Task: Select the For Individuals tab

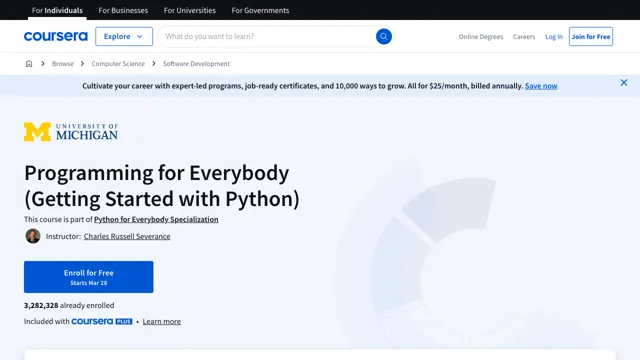Action: (x=57, y=10)
